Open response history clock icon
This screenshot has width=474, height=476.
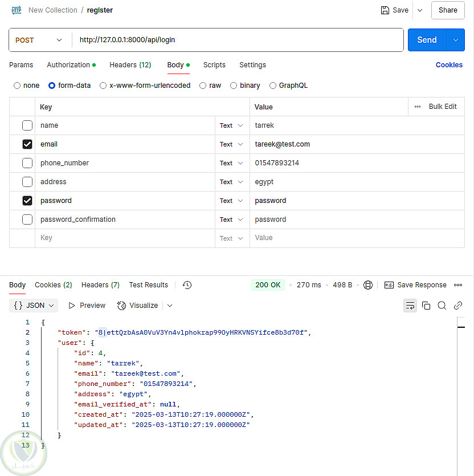(187, 285)
